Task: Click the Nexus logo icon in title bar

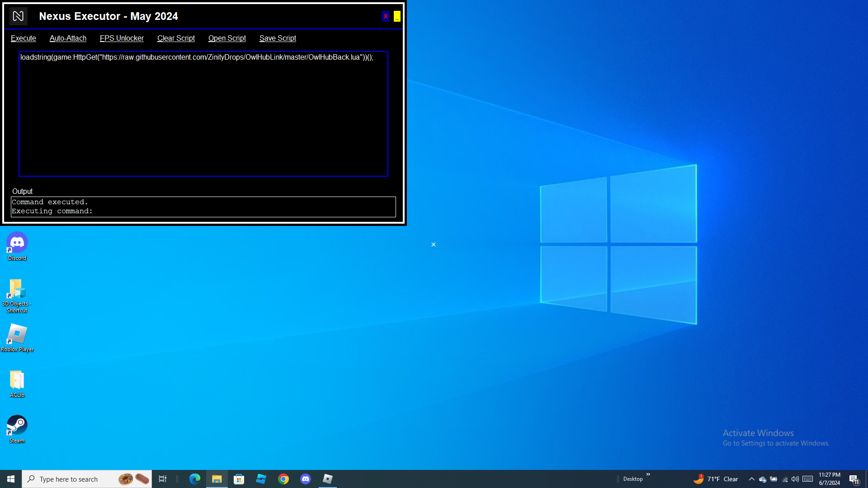Action: pos(18,16)
